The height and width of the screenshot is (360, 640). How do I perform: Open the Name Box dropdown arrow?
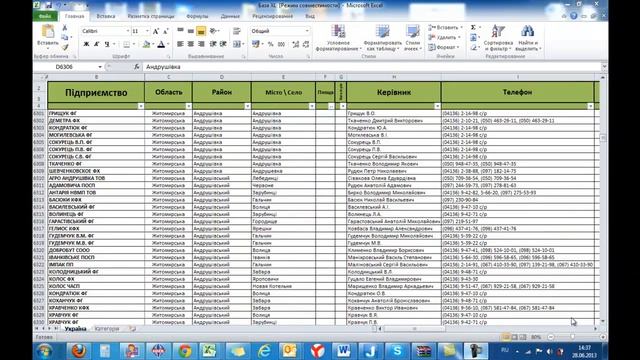tap(100, 67)
